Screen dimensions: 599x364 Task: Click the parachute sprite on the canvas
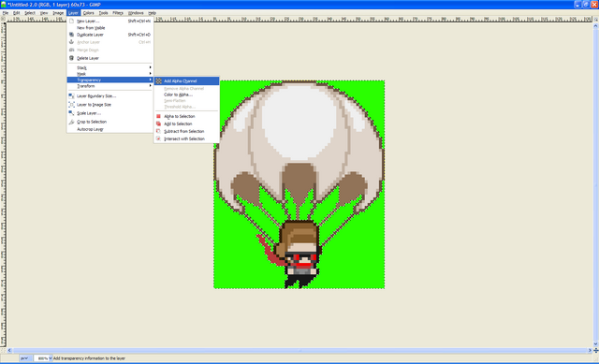(299, 184)
